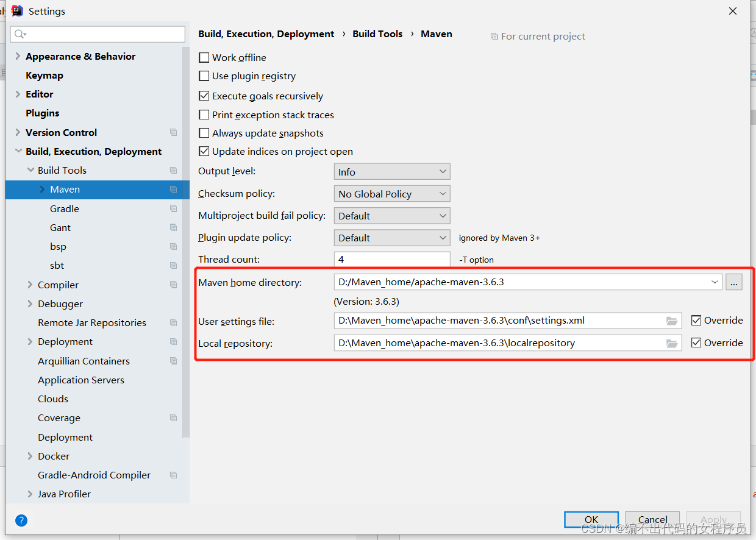Click the project-level icon beside Gant
756x540 pixels.
pyautogui.click(x=174, y=227)
